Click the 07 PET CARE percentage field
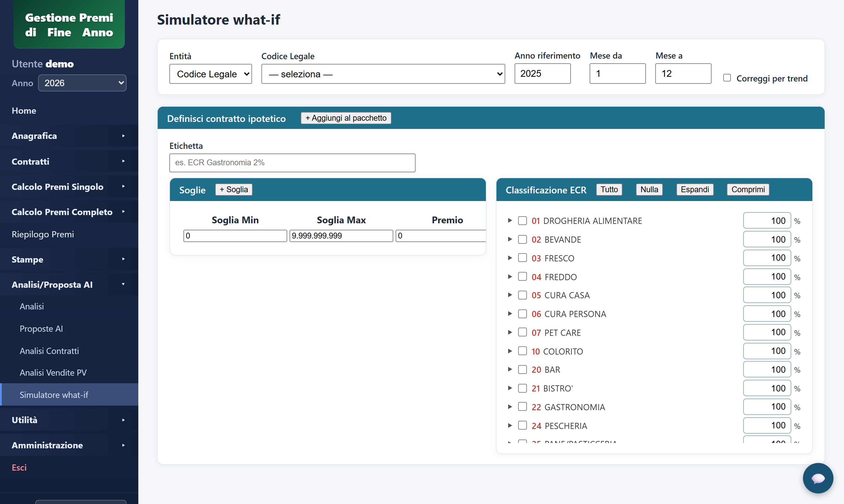The image size is (844, 504). click(x=767, y=332)
